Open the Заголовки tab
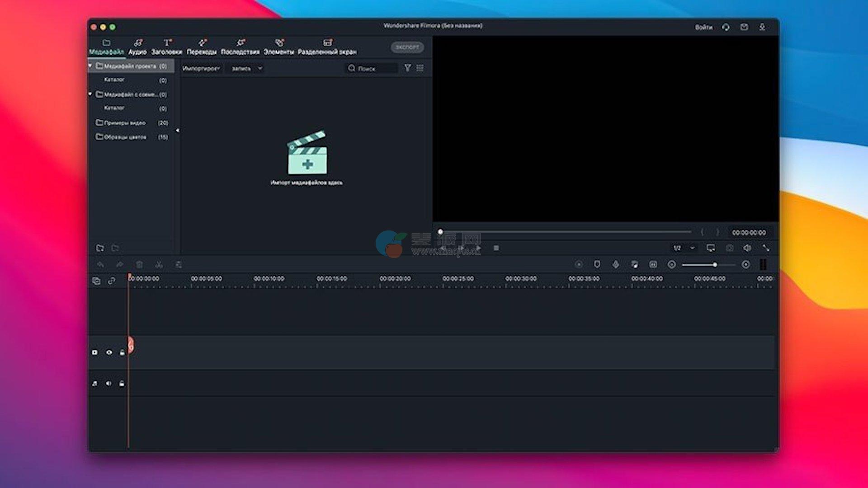The width and height of the screenshot is (868, 488). coord(167,47)
